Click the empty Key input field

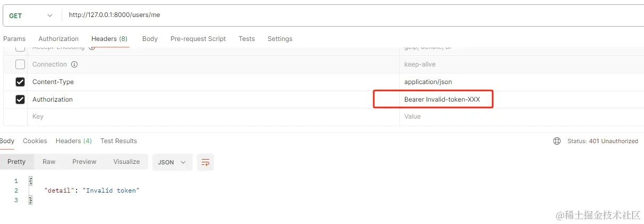(213, 117)
